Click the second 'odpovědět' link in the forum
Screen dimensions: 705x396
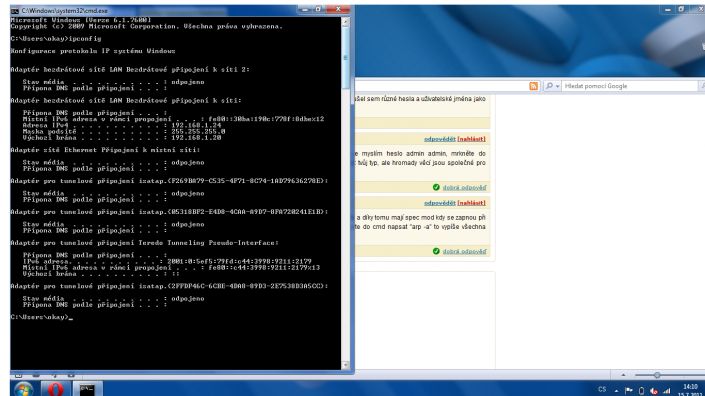[x=439, y=203]
